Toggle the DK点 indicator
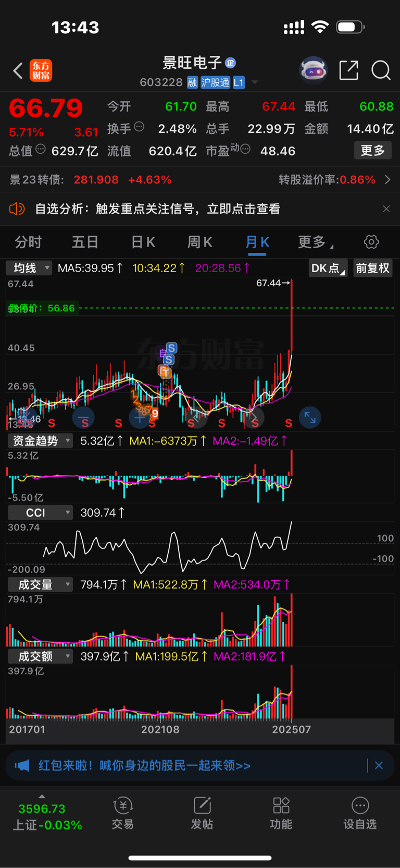Viewport: 400px width, 868px height. pos(328,268)
